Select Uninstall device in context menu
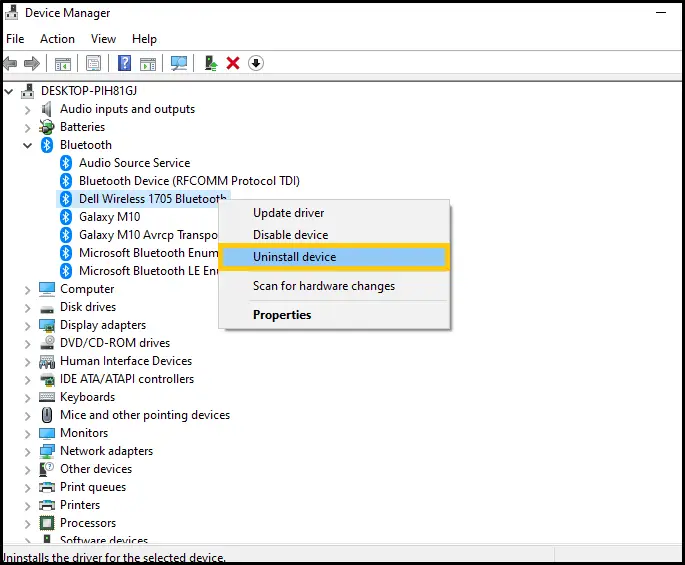The width and height of the screenshot is (685, 565). point(334,257)
